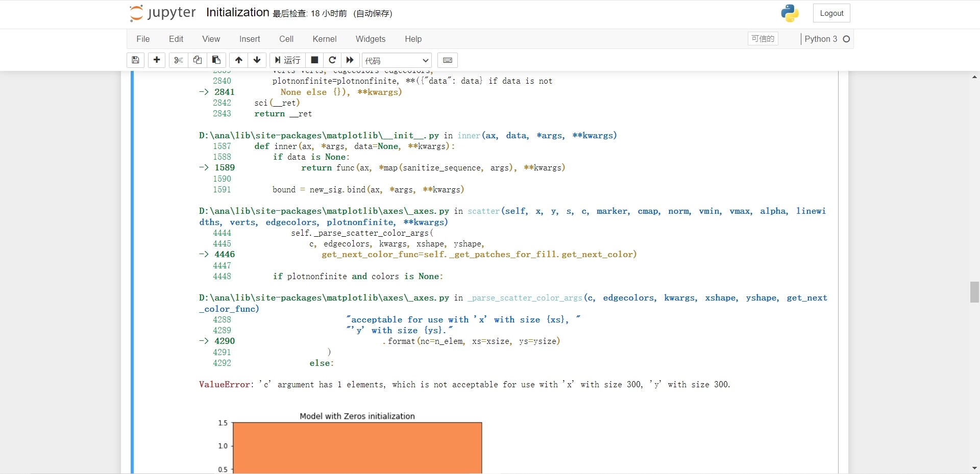980x474 pixels.
Task: Save and checkpoint the notebook
Action: click(x=135, y=60)
